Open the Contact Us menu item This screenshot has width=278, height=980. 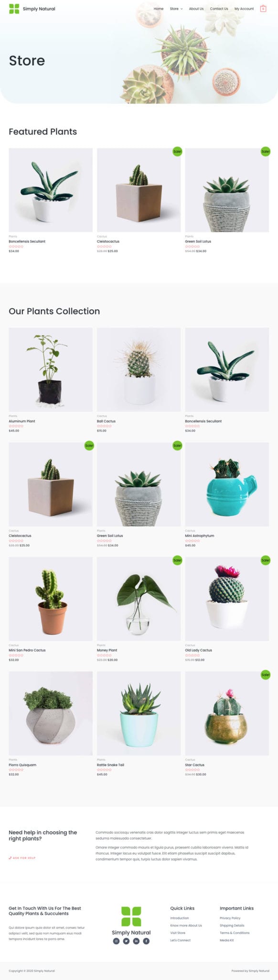point(219,9)
